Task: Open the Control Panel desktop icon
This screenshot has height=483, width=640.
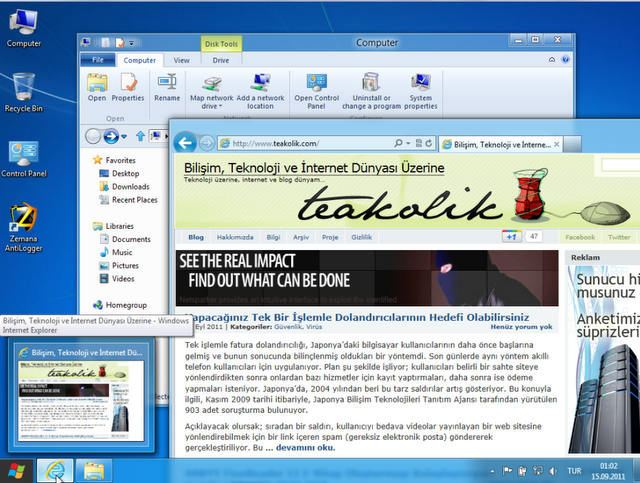Action: tap(24, 159)
